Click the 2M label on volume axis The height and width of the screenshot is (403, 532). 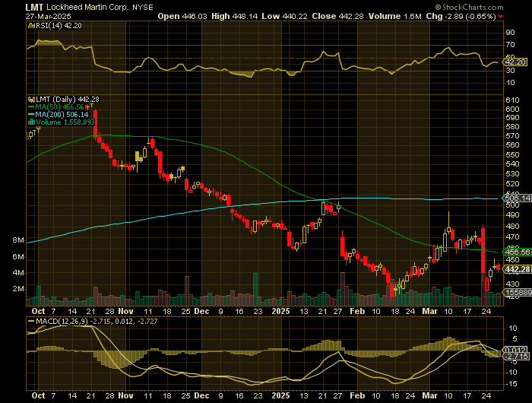(18, 289)
